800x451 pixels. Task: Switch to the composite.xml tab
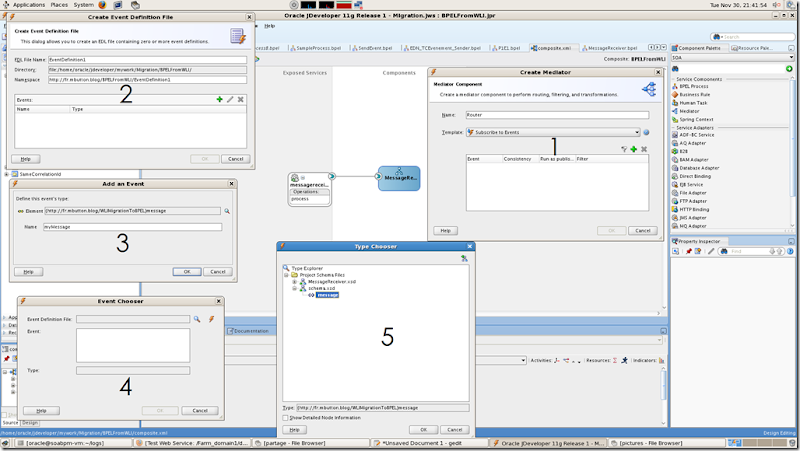(x=552, y=48)
